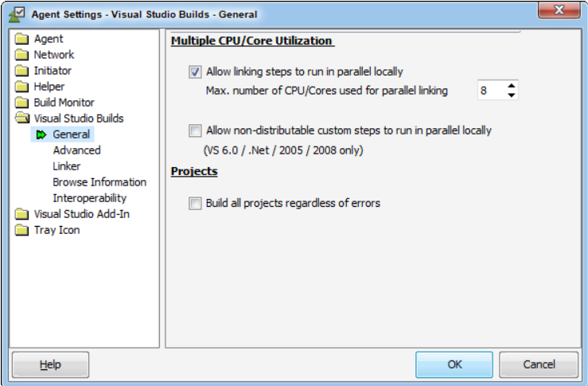Check Build all projects regardless of errors
588x386 pixels.
click(195, 203)
